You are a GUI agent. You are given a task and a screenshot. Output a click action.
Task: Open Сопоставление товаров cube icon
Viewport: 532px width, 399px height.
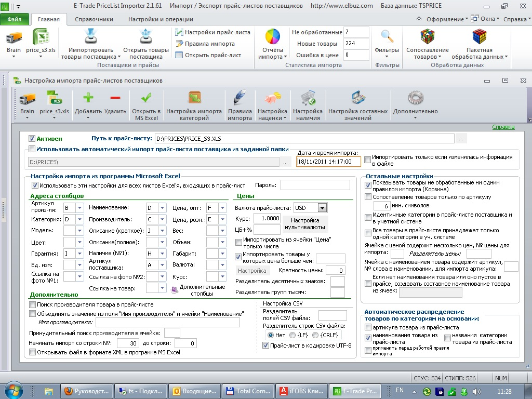[428, 37]
